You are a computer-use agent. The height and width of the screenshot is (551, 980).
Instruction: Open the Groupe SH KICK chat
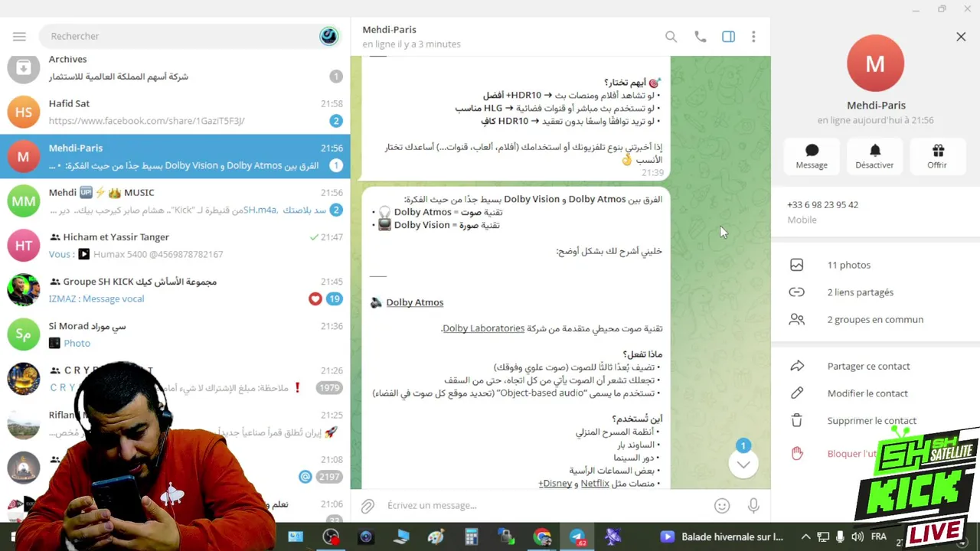[x=175, y=289]
